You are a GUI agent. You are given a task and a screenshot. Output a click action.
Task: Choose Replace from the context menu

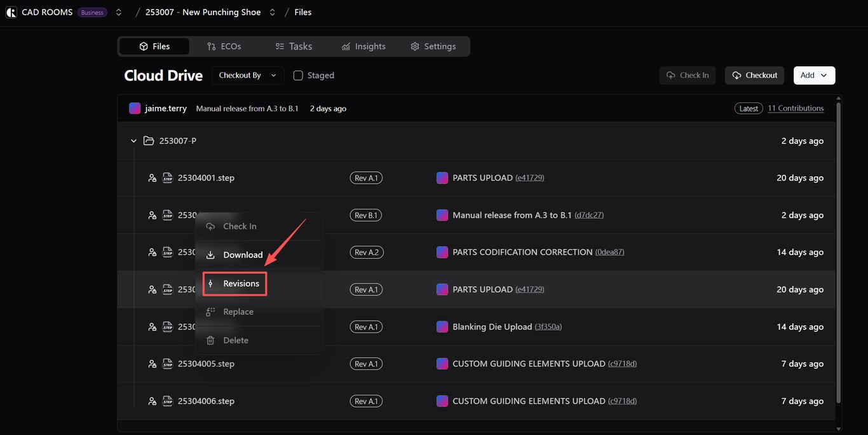coord(259,312)
